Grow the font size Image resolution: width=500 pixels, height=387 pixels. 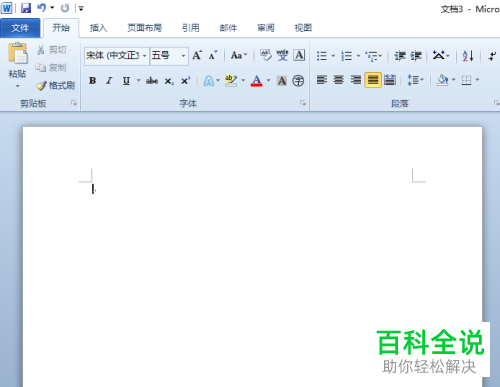[197, 55]
